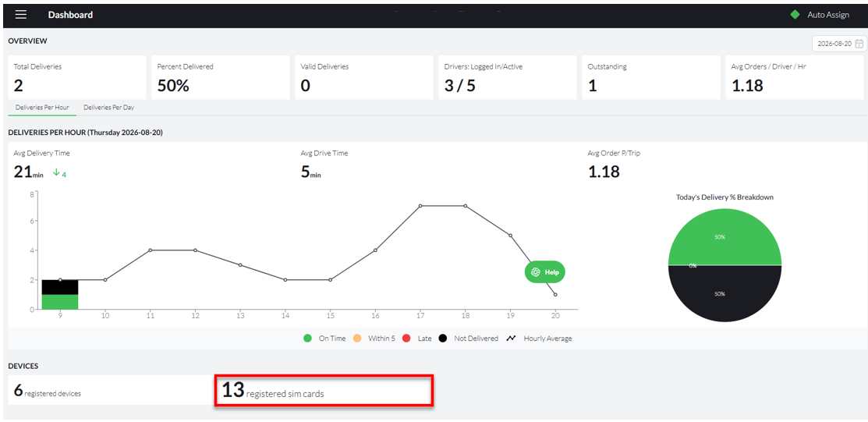Switch to Deliveries Per Hour tab
868x422 pixels.
[42, 108]
